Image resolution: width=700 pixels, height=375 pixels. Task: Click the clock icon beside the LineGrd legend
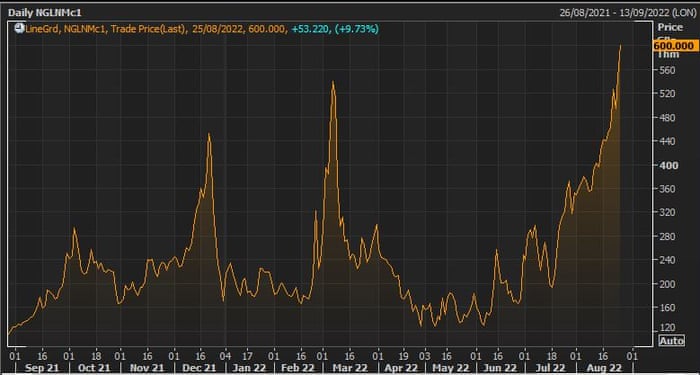[x=19, y=29]
